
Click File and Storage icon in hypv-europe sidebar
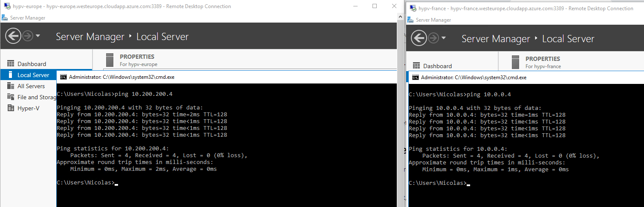pyautogui.click(x=11, y=97)
